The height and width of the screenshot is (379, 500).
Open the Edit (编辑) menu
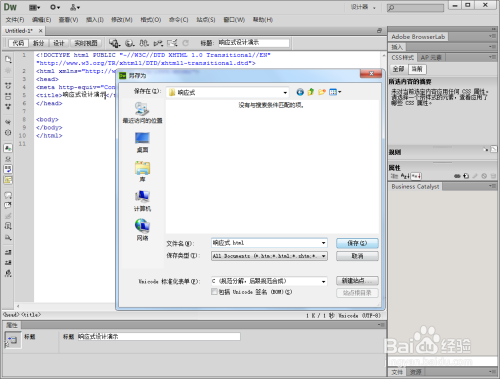point(41,20)
